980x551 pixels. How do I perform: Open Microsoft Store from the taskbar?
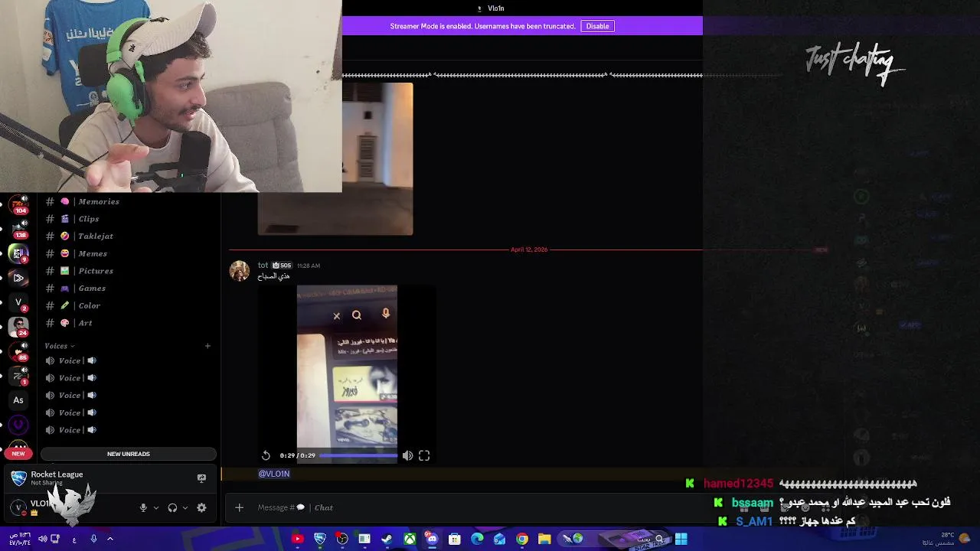(455, 539)
